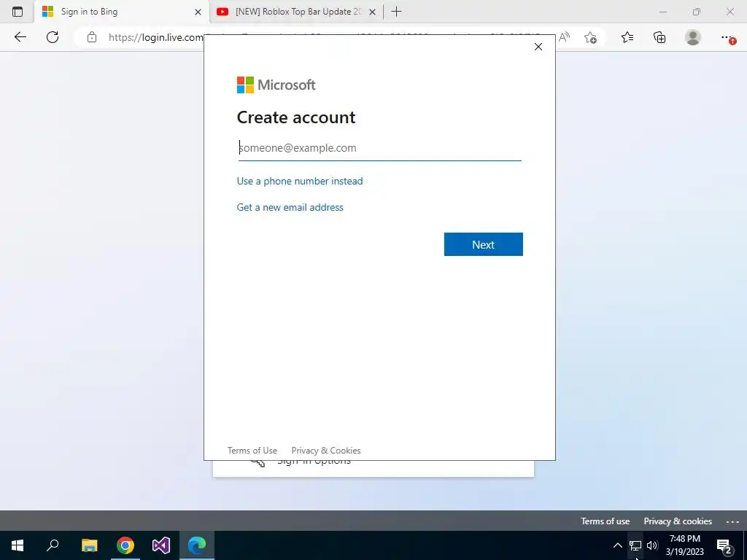Open the Favorites list icon

627,37
